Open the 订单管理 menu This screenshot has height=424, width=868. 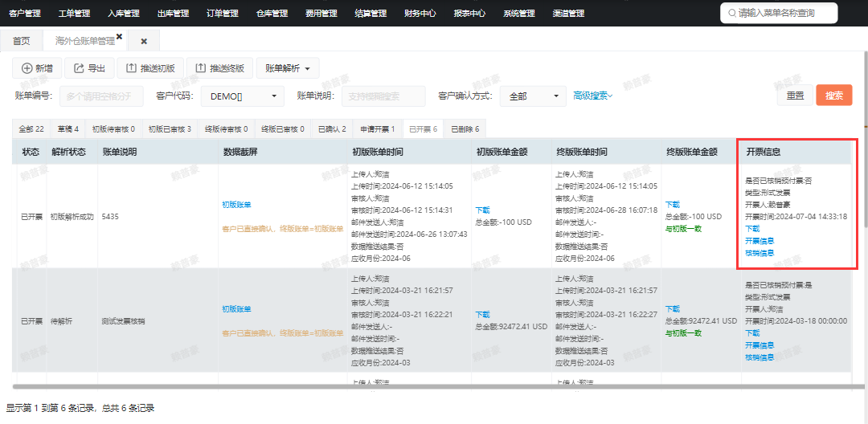coord(223,14)
